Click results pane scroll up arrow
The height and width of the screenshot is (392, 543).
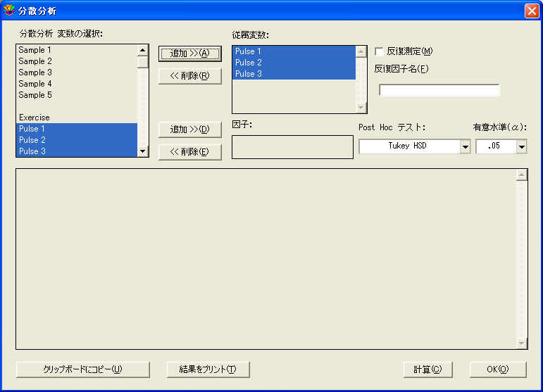coord(522,175)
